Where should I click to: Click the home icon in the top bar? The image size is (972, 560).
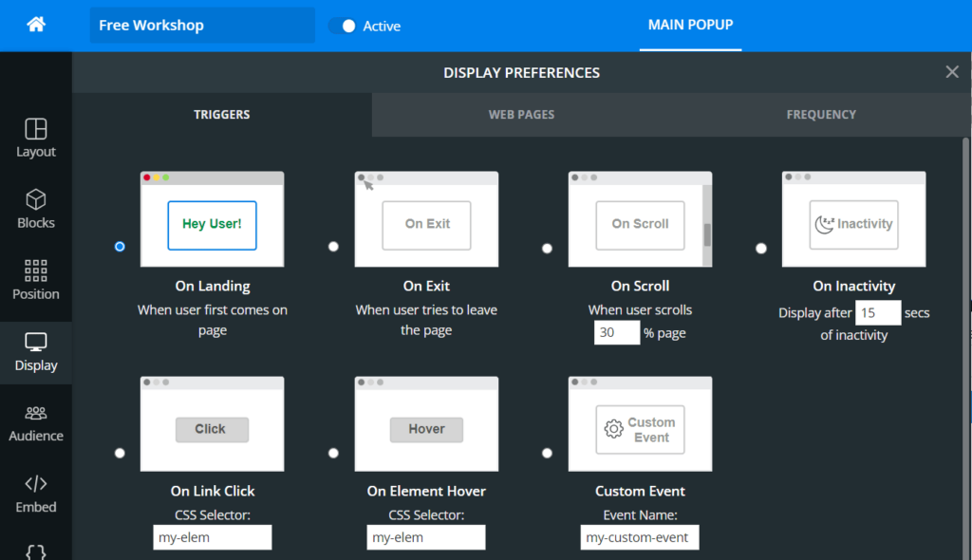[x=35, y=26]
